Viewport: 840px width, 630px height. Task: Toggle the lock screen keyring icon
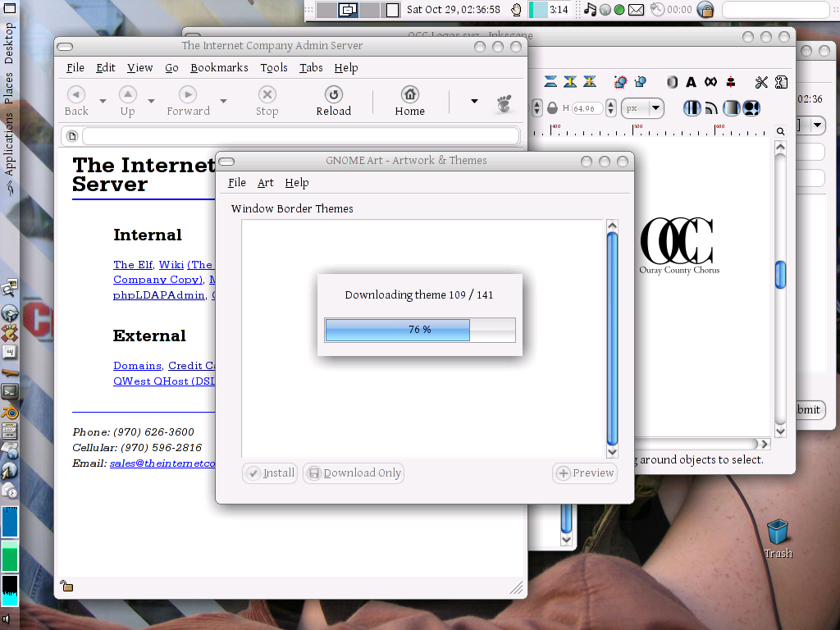705,10
